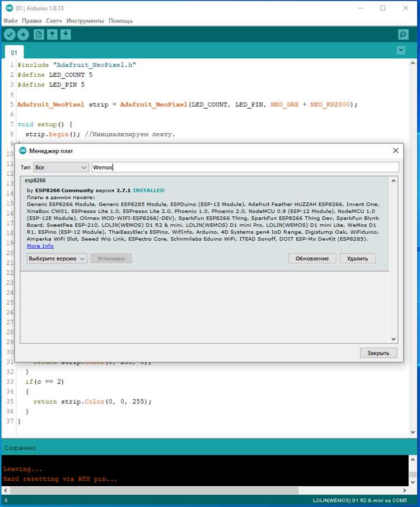Click the #include Adafruit_NeoPixel.h code line

tap(77, 64)
